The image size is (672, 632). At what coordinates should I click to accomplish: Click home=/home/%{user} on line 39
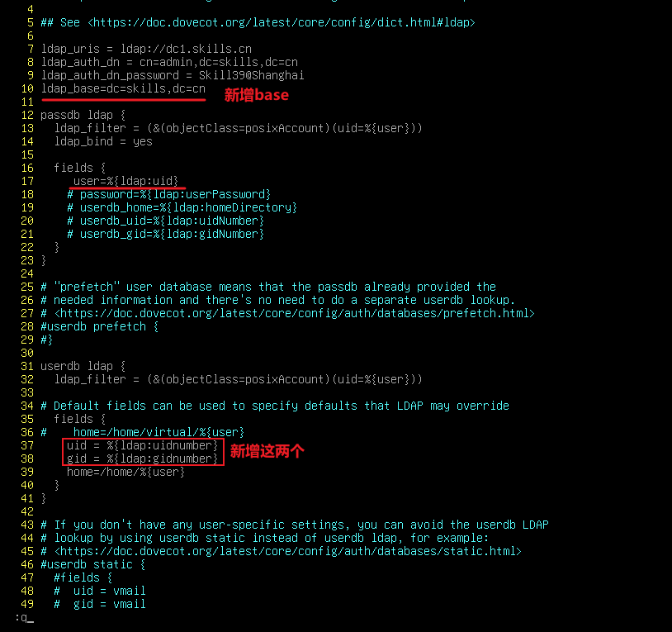click(125, 472)
